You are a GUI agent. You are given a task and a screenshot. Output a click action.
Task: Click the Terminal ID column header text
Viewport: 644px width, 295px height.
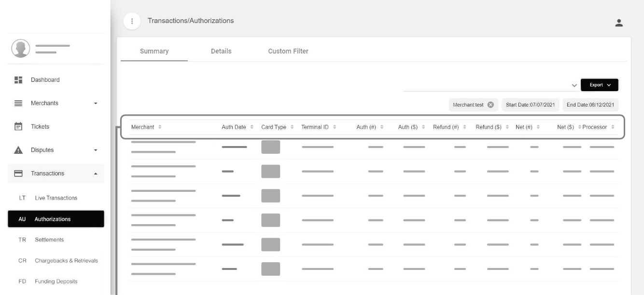[x=315, y=127]
